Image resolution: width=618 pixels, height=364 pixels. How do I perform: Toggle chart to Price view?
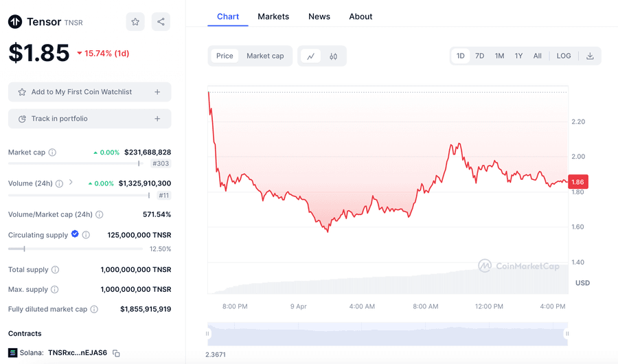point(225,56)
